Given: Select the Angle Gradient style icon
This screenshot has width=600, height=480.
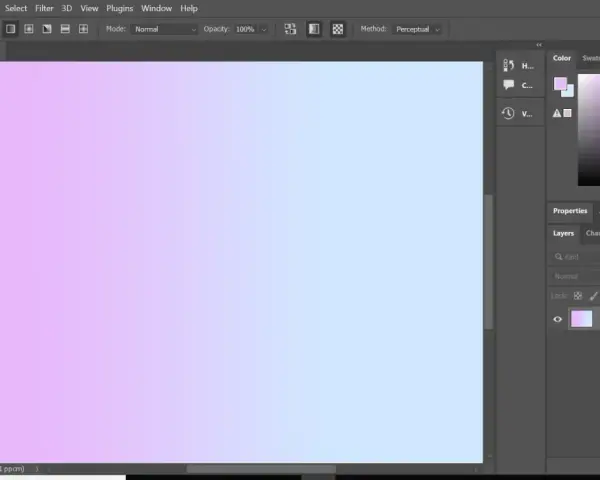Looking at the screenshot, I should point(47,29).
